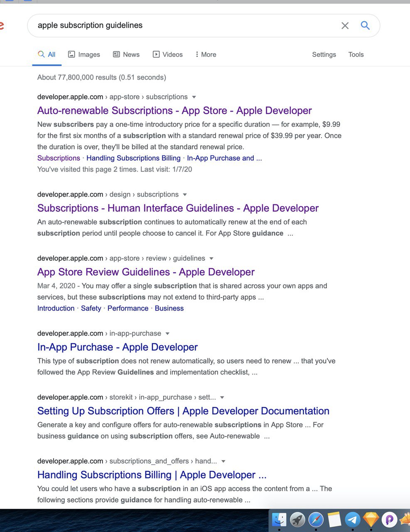Open Sketch diamond icon in the Dock
Viewport: 410px width, 532px height.
pos(371,520)
